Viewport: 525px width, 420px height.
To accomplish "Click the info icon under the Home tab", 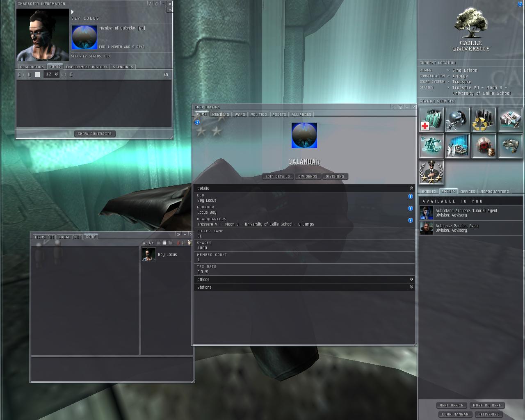I will (x=197, y=122).
